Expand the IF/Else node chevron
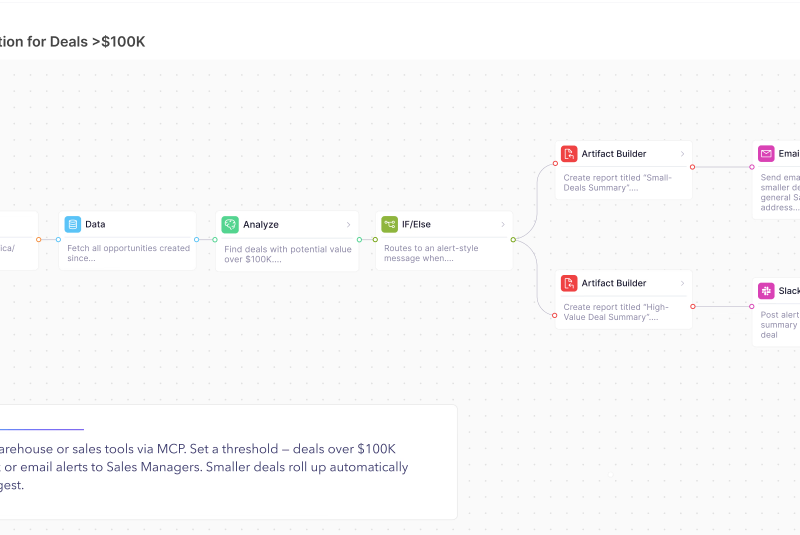The image size is (800, 535). [503, 224]
